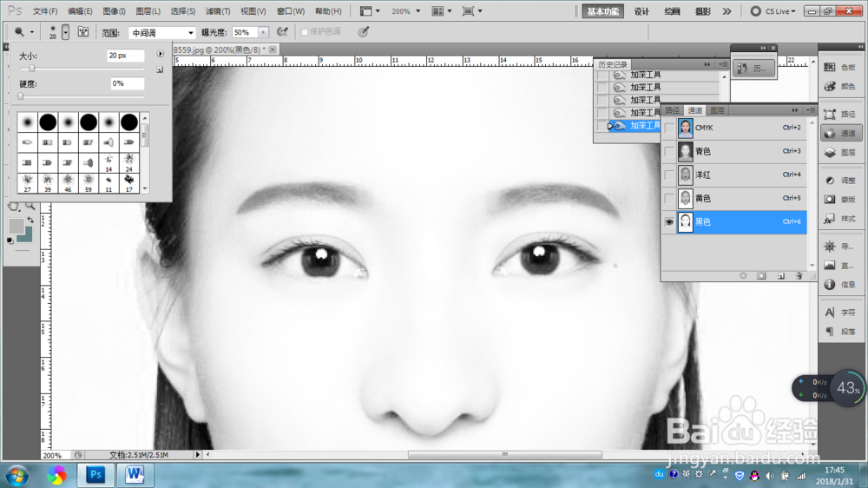Hide the Black (黑色) channel eye icon
Screen dimensions: 868x488
click(x=669, y=222)
